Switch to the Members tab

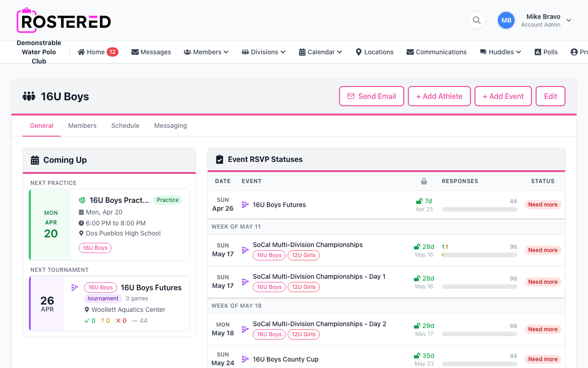82,126
